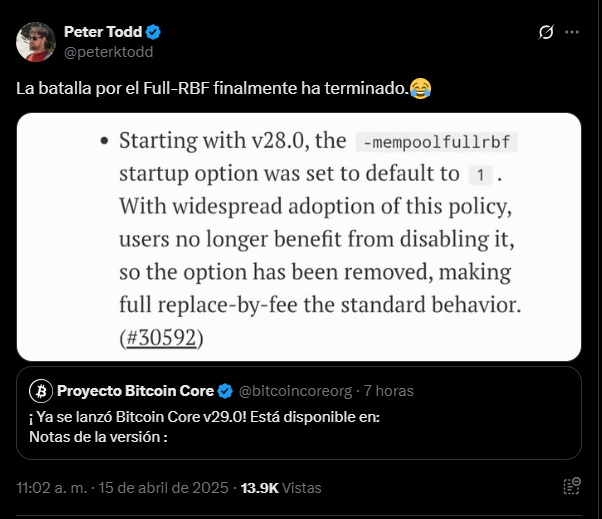Click the @bitcoincoreorg handle

point(296,390)
